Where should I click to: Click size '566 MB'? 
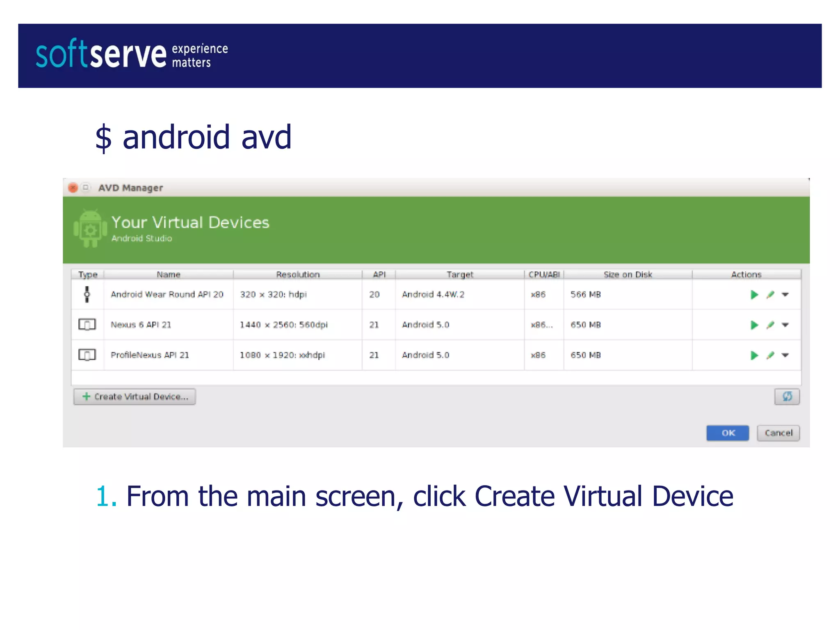pos(586,294)
